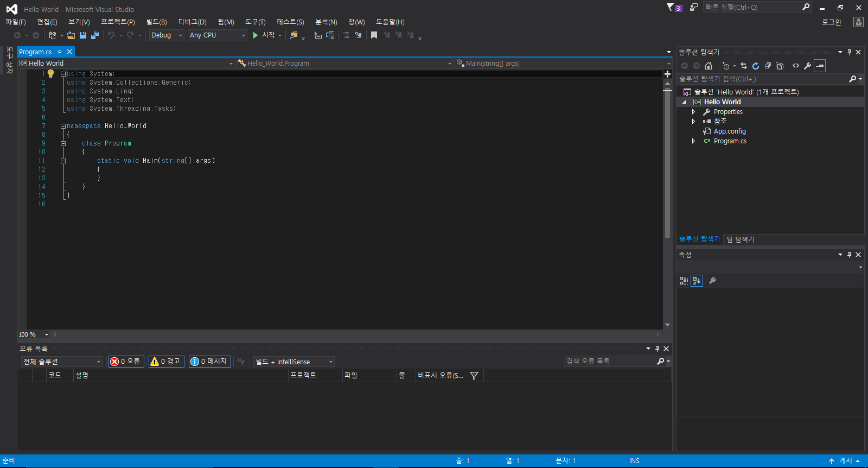Screen dimensions: 868x468
Task: Open the Any CPU platform dropdown
Action: tap(217, 35)
